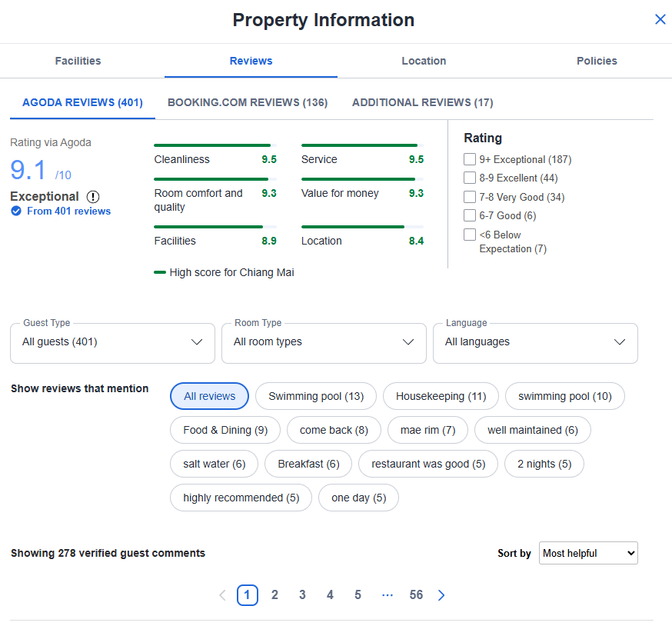
Task: Close the Property Information dialog
Action: 660,19
